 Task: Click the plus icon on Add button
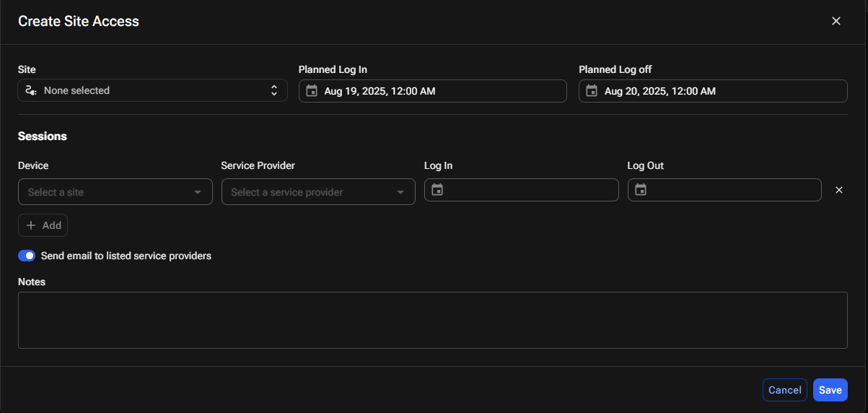pos(31,225)
